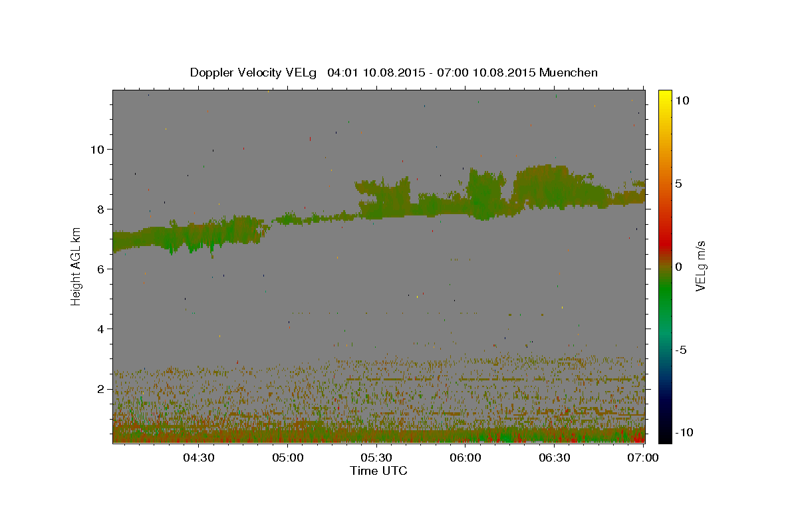Click the yellow top of the colorbar

[x=664, y=96]
